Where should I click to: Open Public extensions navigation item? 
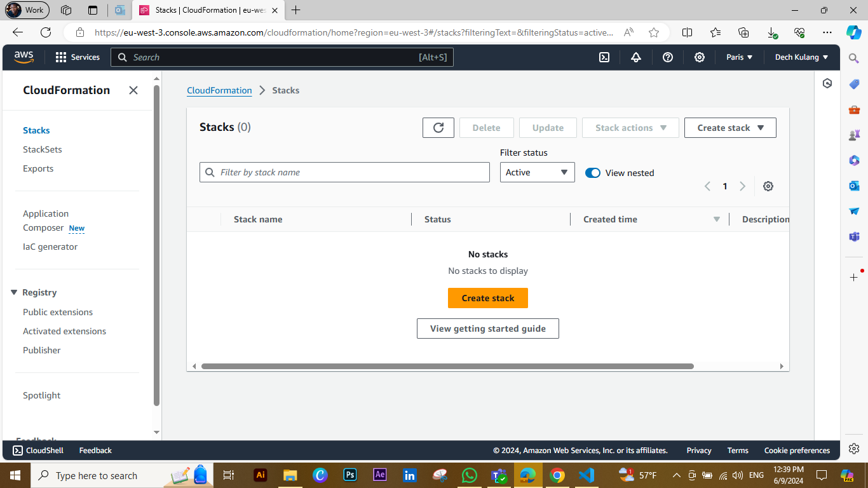58,312
